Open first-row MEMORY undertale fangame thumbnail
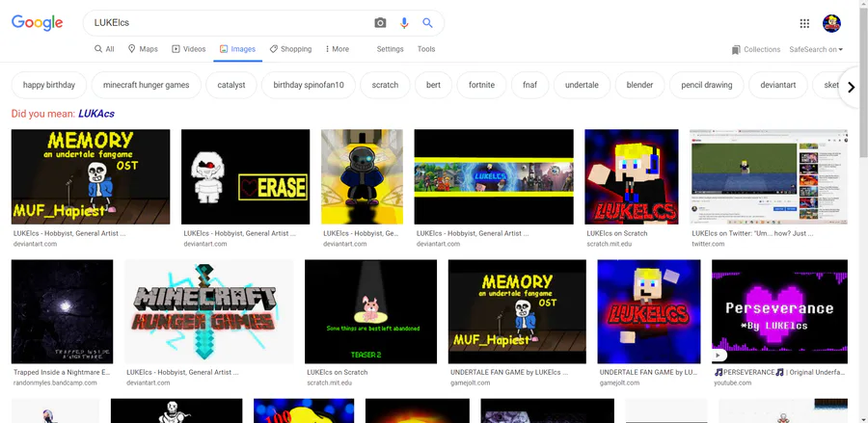868x423 pixels. 91,177
